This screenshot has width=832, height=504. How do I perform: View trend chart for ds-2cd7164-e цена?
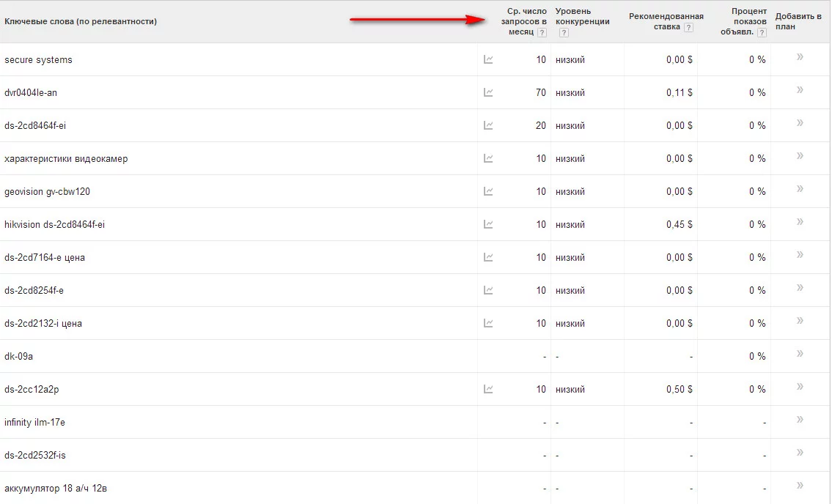[x=488, y=257]
